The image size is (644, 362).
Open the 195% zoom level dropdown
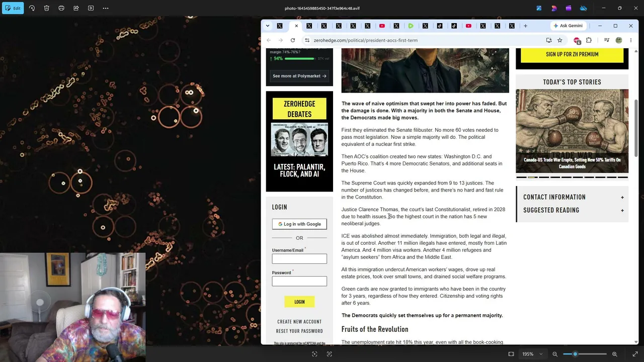(533, 354)
